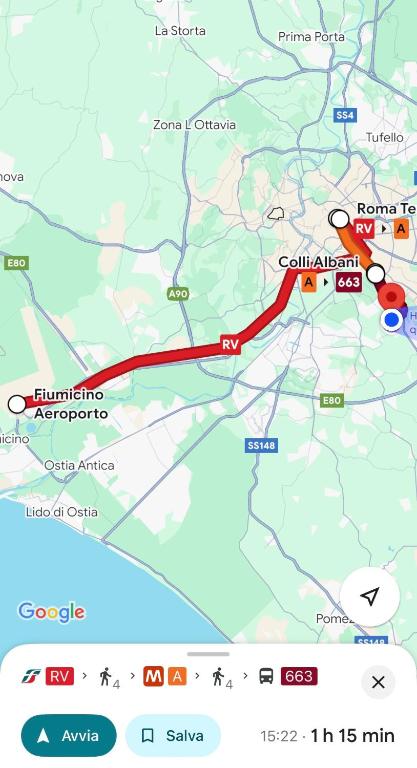The height and width of the screenshot is (768, 417).
Task: Tap the bus icon in route summary
Action: coord(267,676)
